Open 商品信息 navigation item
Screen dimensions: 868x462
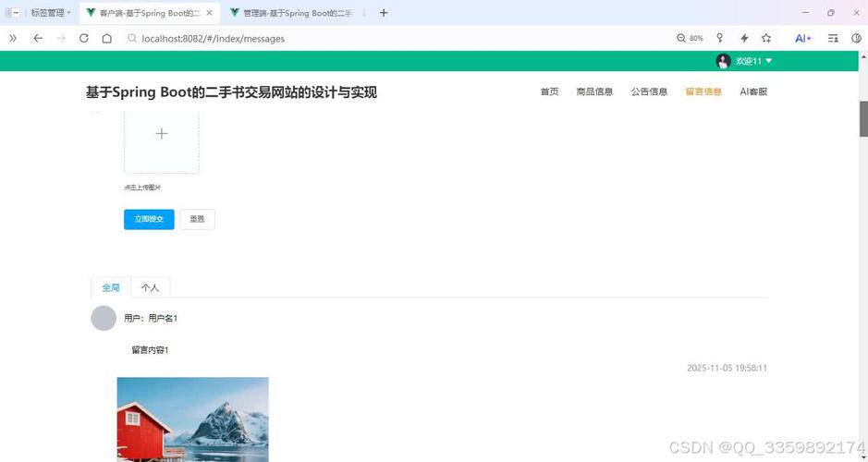click(594, 91)
